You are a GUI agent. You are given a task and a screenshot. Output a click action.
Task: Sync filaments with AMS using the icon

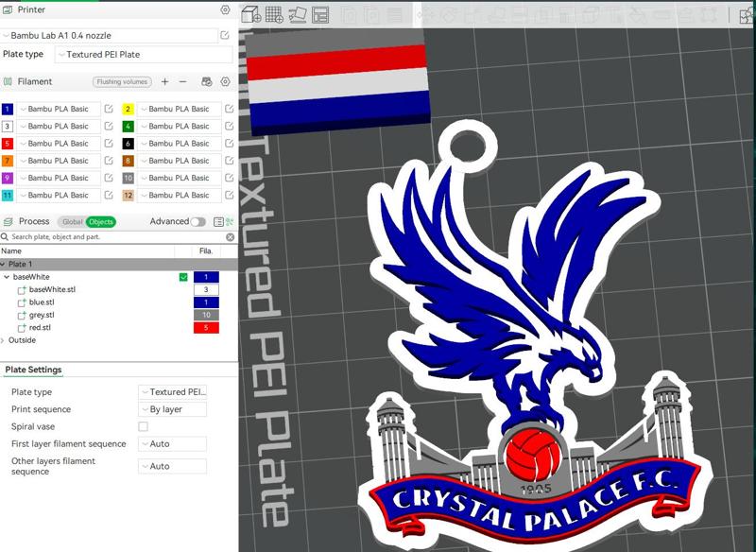coord(206,82)
